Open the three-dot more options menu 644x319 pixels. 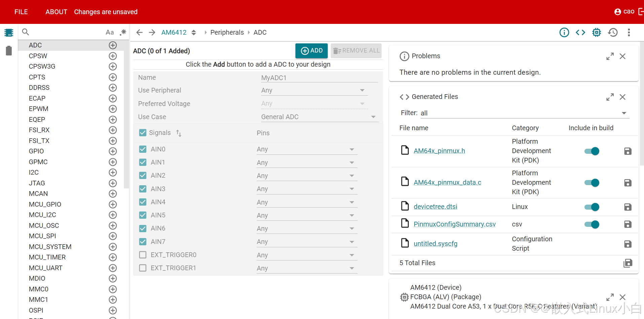(629, 32)
